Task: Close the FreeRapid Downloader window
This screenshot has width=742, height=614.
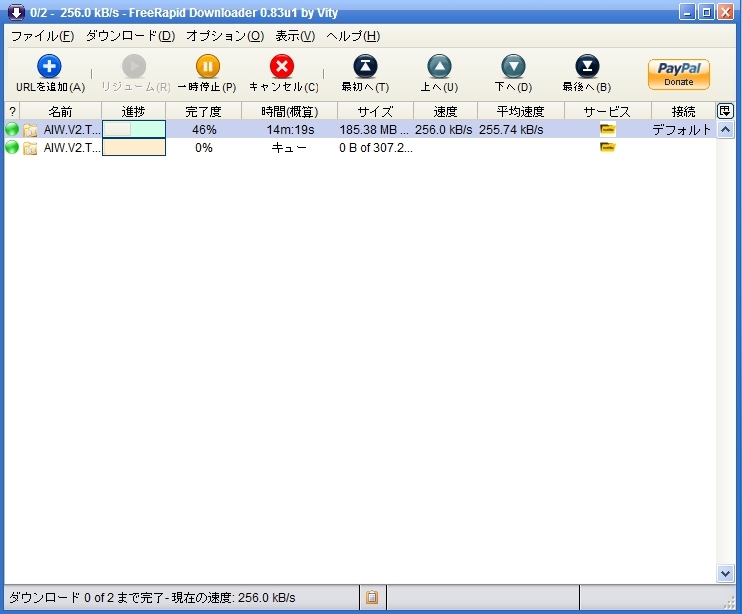Action: (725, 12)
